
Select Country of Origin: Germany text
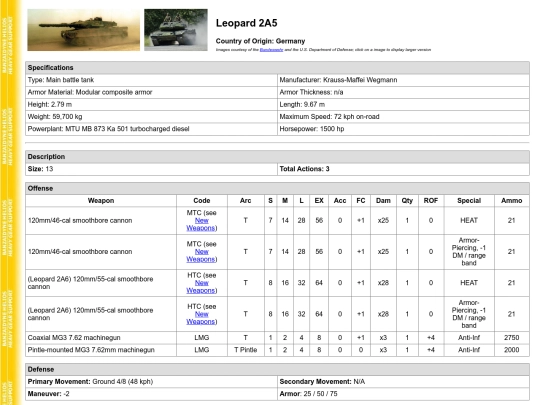pos(260,41)
